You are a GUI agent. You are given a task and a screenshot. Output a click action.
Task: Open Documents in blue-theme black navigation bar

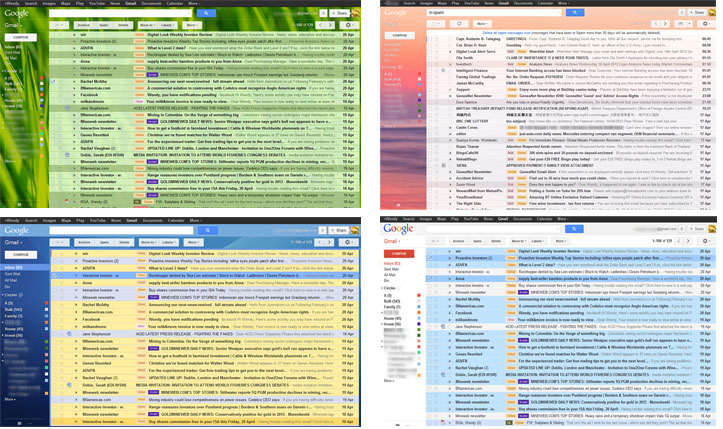pyautogui.click(x=152, y=220)
